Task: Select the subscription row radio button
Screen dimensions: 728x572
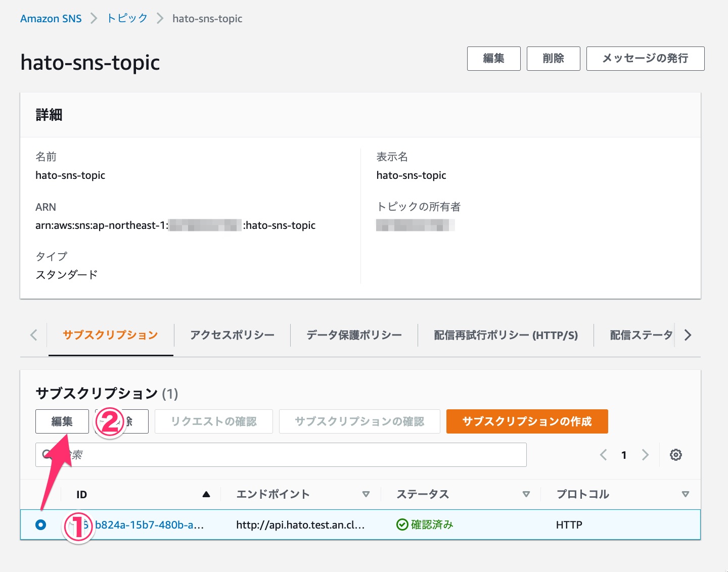Action: tap(41, 525)
